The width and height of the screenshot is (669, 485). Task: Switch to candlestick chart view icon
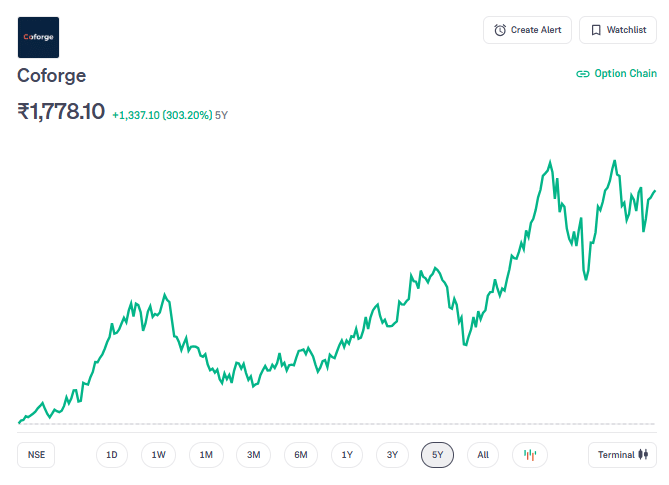[530, 455]
